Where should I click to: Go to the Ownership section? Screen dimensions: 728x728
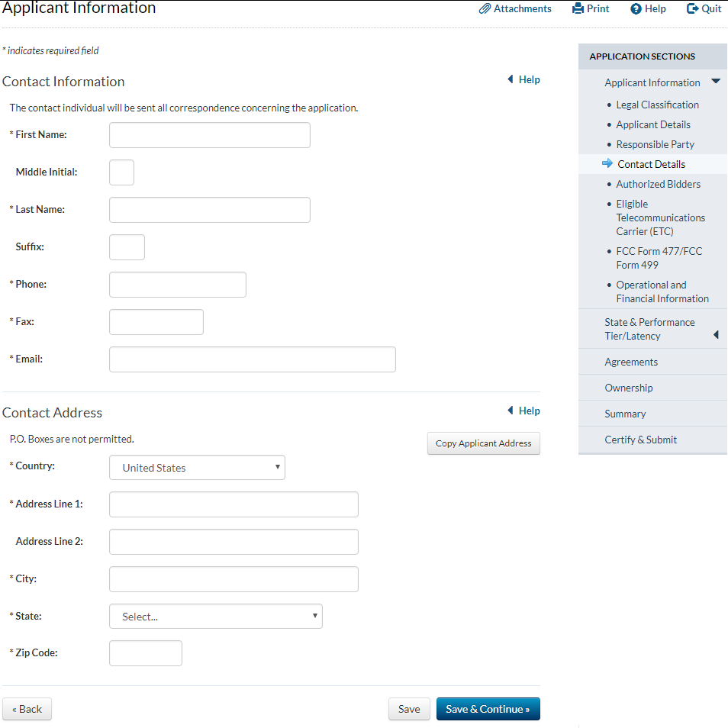(629, 388)
